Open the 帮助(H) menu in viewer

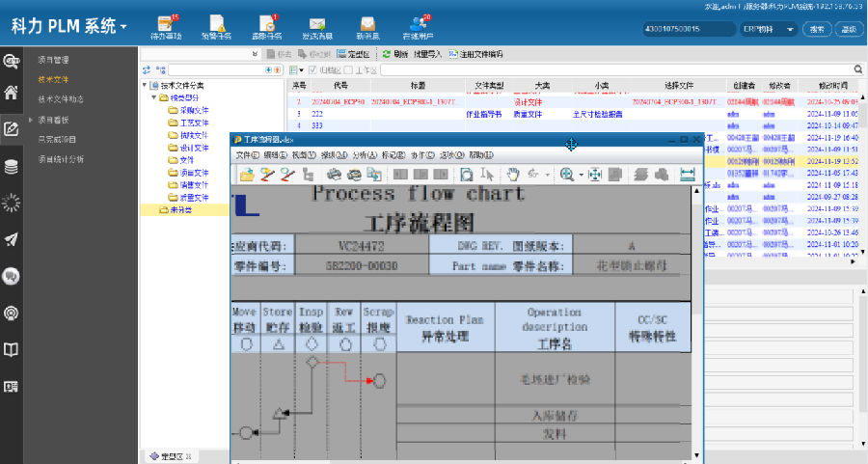(479, 154)
